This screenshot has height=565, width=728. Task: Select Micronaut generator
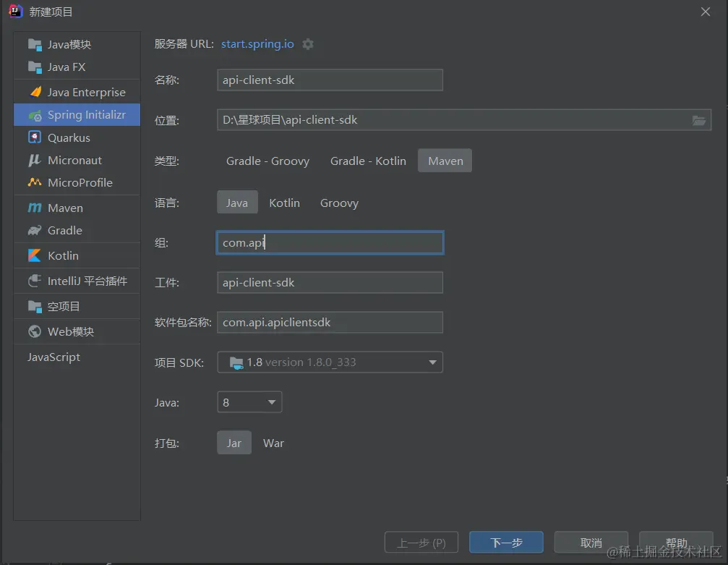coord(77,161)
